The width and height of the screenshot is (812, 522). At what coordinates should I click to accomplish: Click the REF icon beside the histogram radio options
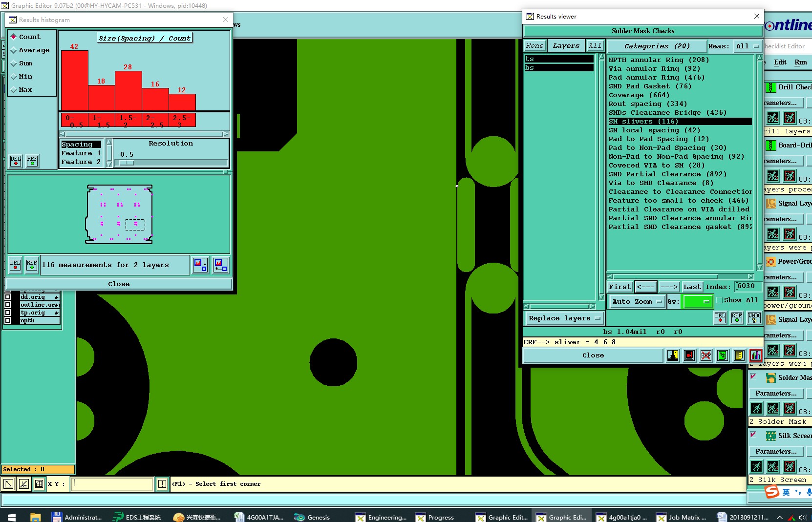32,161
